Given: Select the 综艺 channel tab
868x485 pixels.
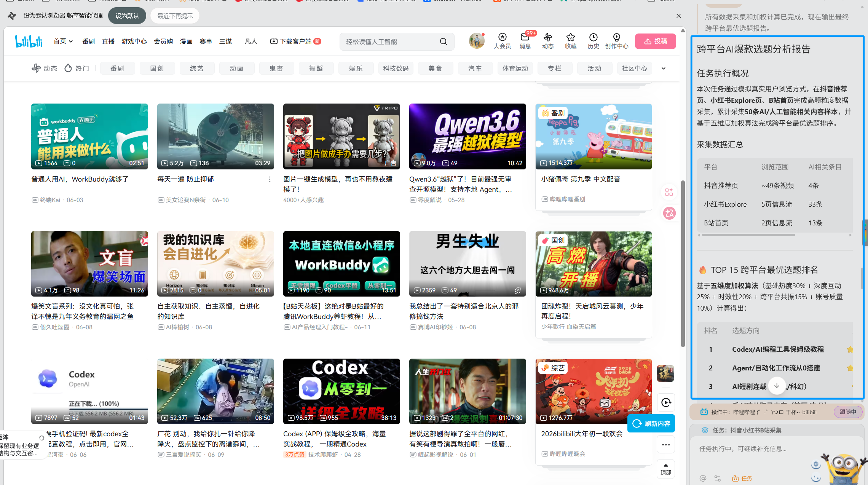Looking at the screenshot, I should point(197,68).
